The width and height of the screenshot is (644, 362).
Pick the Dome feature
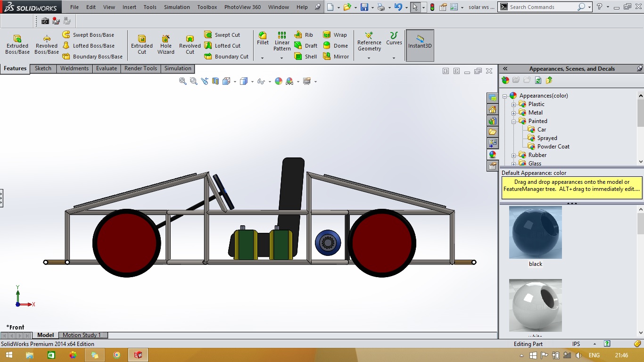pyautogui.click(x=335, y=46)
